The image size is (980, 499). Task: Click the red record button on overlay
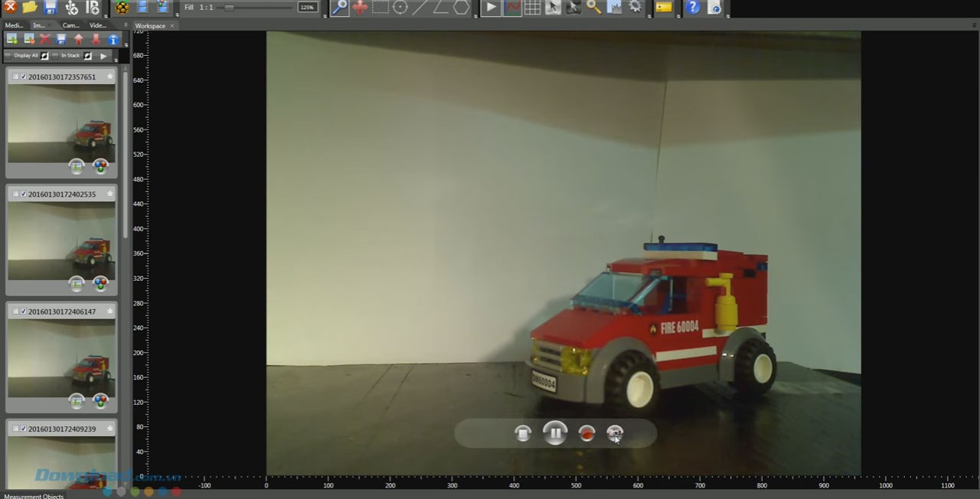coord(586,433)
